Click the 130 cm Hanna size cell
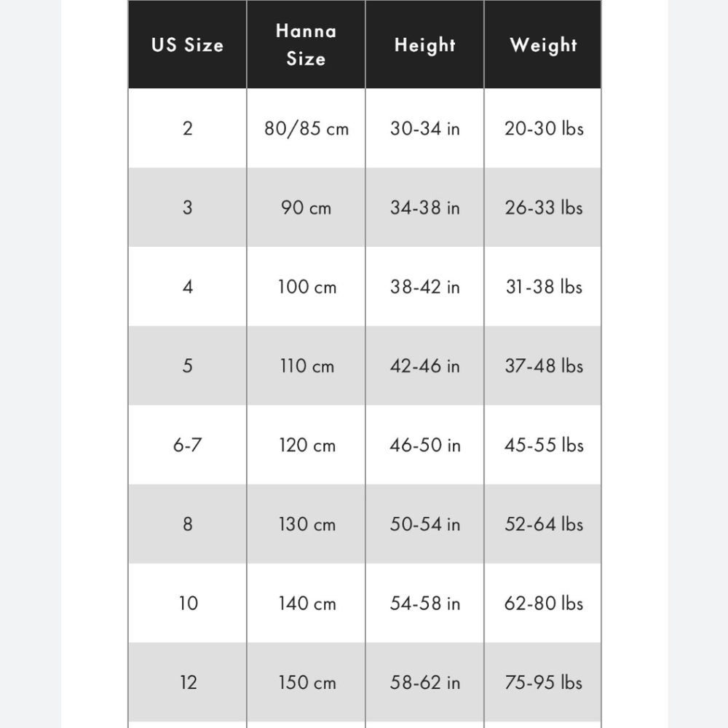 click(x=306, y=524)
